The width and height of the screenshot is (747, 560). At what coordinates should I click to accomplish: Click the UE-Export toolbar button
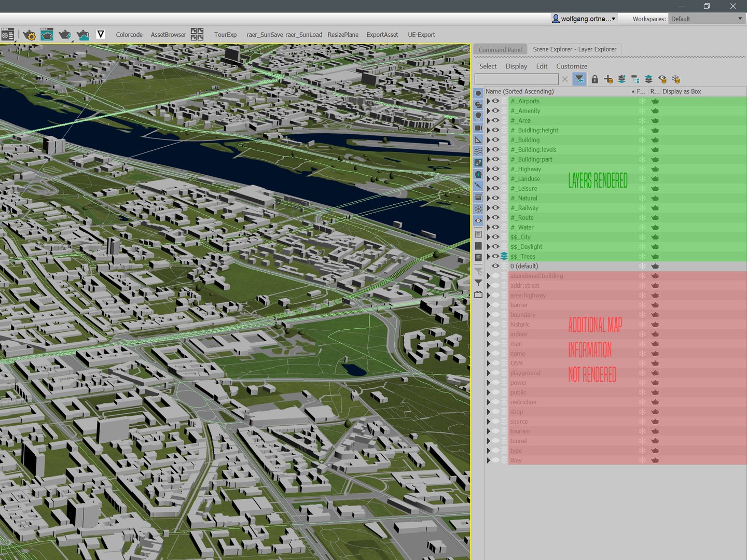tap(421, 35)
